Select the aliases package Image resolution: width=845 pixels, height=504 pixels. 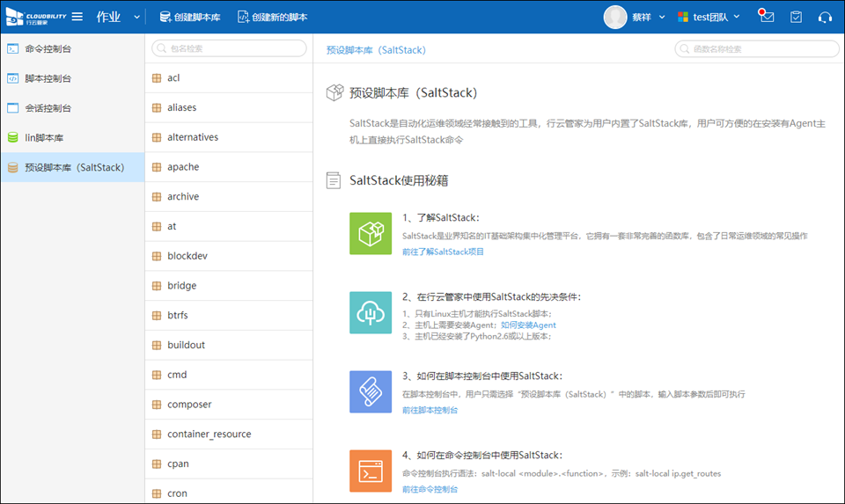[229, 107]
